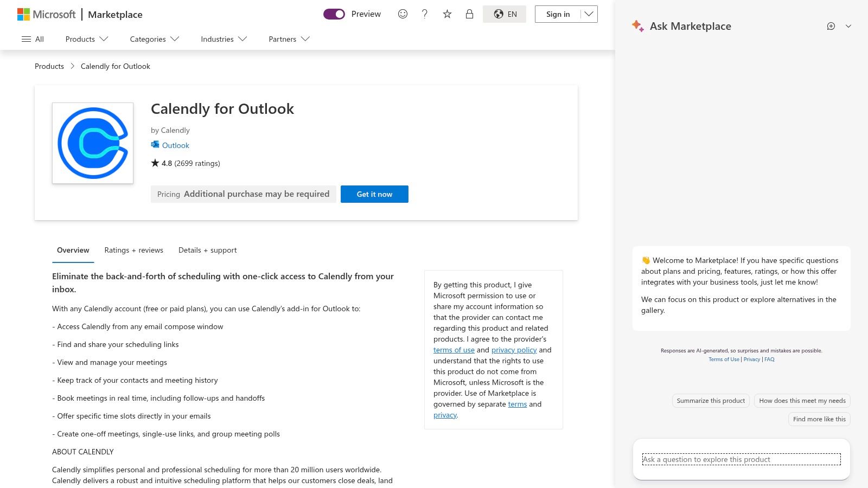Switch to Details + support tab
Viewport: 868px width, 488px height.
pos(208,250)
